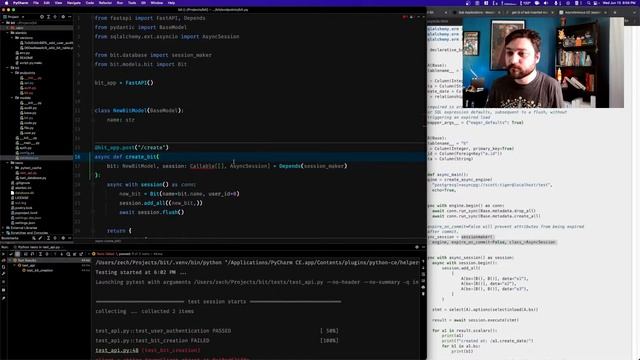The image size is (640, 360).
Task: Open the Apple menu
Action: point(6,3)
